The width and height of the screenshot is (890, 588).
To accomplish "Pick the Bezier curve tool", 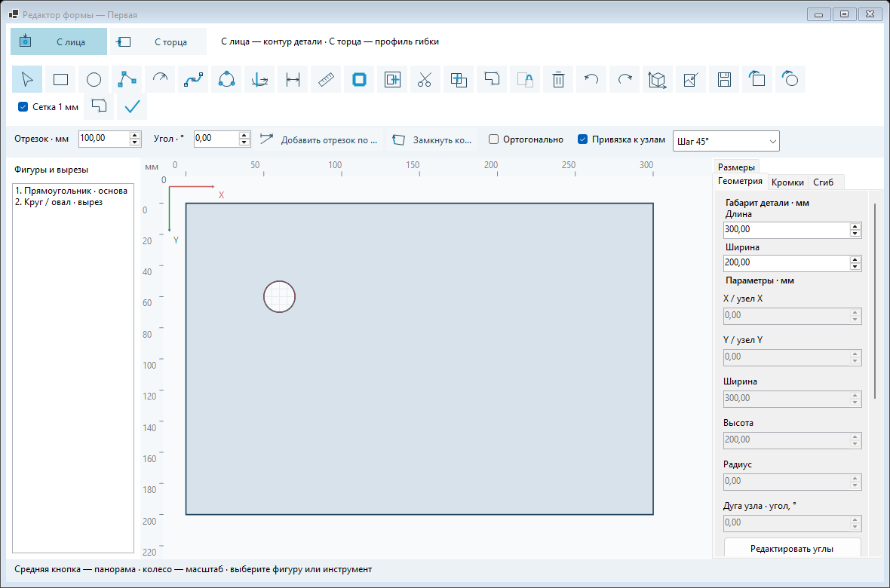I will pos(193,79).
